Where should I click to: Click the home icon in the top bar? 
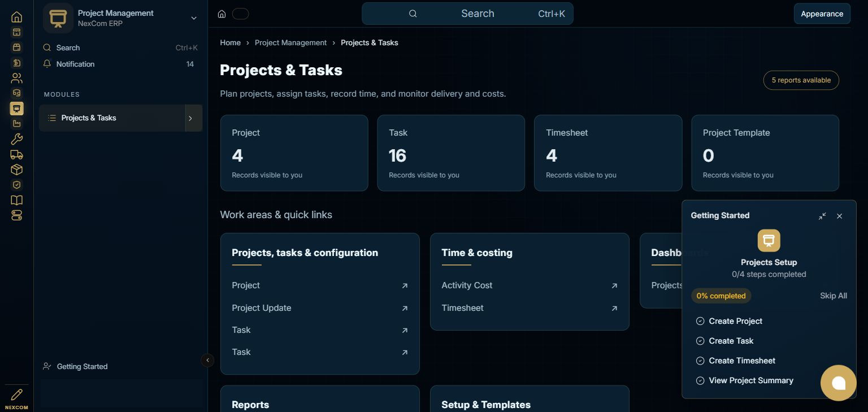coord(222,14)
